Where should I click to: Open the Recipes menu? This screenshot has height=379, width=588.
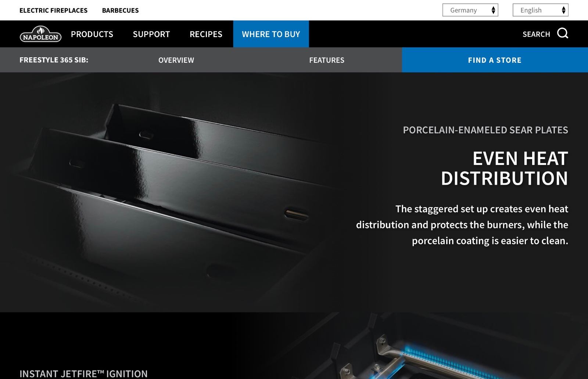[206, 34]
